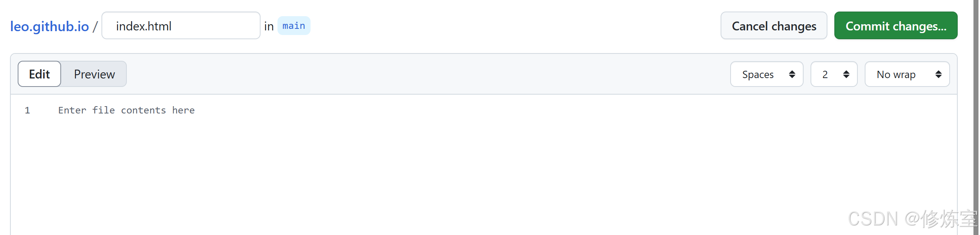
Task: Click the up-down arrows icon beside Spaces
Action: [x=792, y=74]
